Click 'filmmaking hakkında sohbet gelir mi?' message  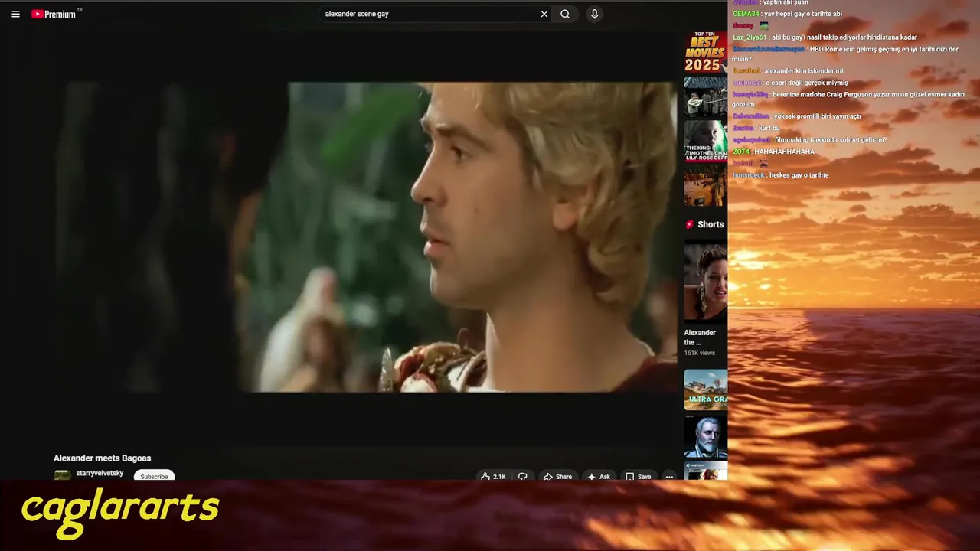click(x=809, y=140)
